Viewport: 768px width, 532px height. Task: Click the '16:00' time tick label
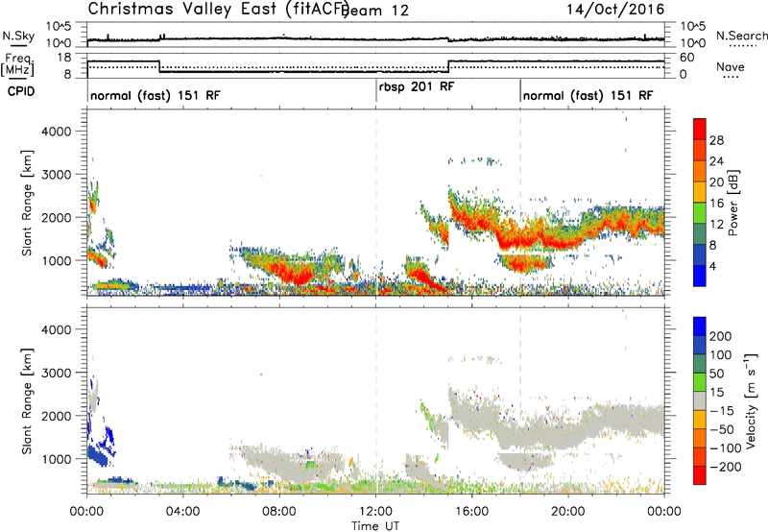[x=471, y=512]
